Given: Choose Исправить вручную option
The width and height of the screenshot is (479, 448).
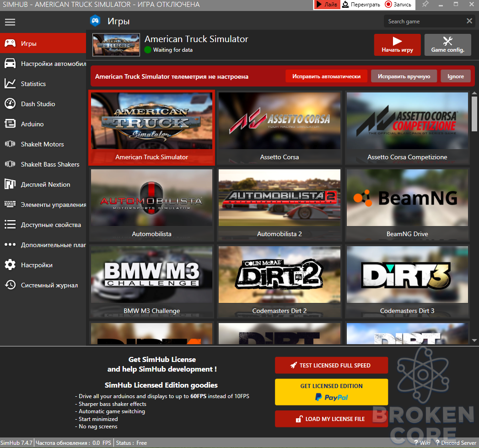Looking at the screenshot, I should point(404,76).
